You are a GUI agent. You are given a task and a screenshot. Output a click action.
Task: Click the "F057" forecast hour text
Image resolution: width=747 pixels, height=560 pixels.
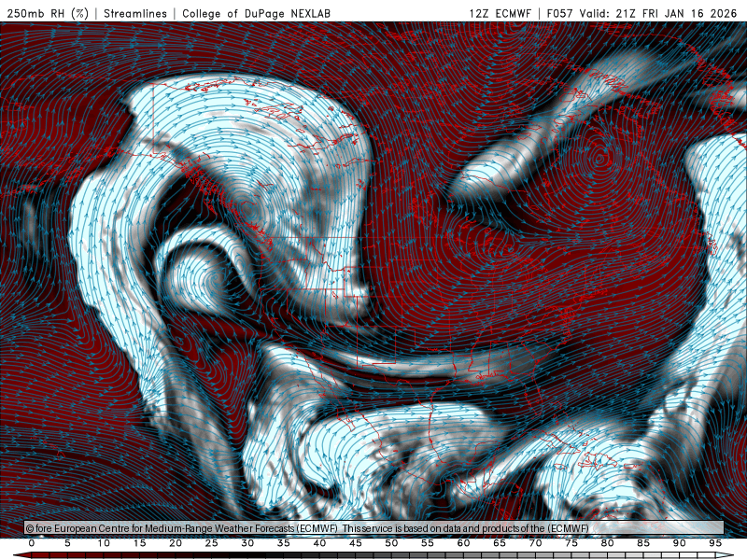(x=559, y=13)
